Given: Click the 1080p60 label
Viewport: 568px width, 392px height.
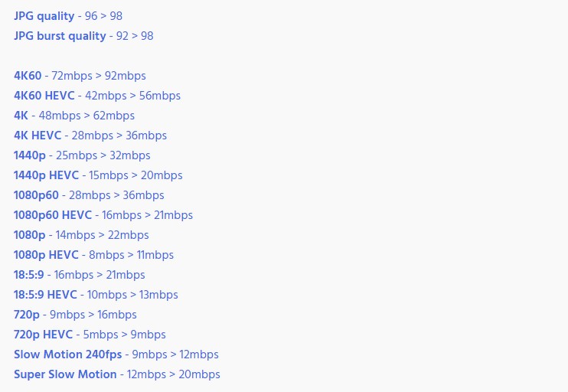Looking at the screenshot, I should pos(36,196).
